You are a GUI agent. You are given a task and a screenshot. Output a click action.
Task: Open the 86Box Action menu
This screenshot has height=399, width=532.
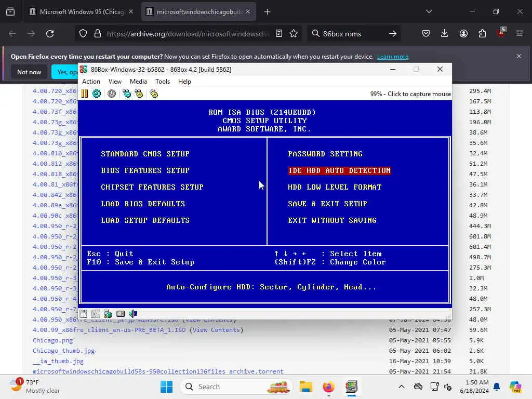point(91,82)
